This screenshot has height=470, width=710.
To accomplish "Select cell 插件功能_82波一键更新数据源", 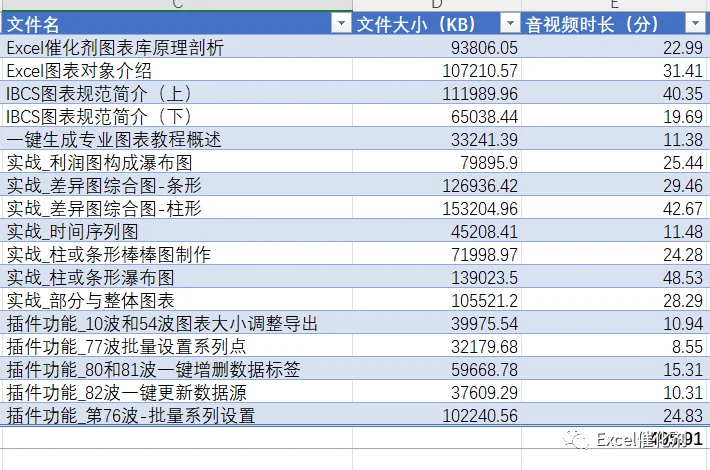I will [177, 392].
